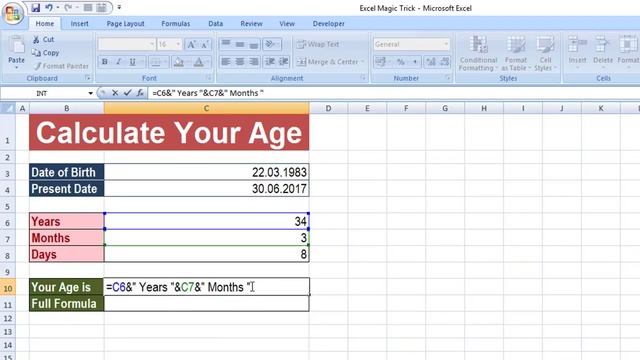
Task: Open the font name dropdown
Action: click(x=152, y=44)
